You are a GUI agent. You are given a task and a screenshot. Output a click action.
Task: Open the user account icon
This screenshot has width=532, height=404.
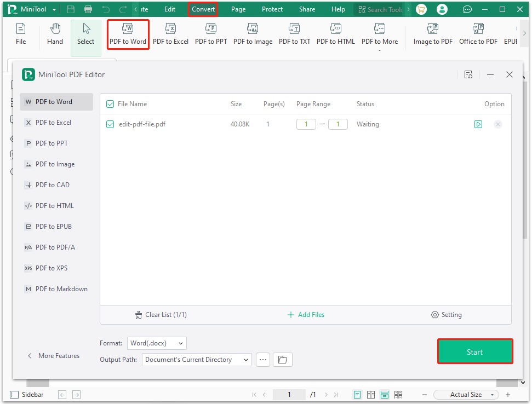pos(442,9)
